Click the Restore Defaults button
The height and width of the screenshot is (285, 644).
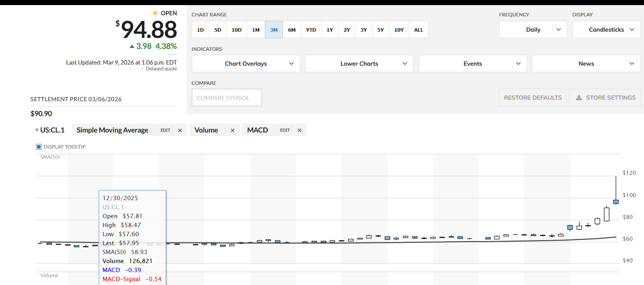tap(533, 98)
